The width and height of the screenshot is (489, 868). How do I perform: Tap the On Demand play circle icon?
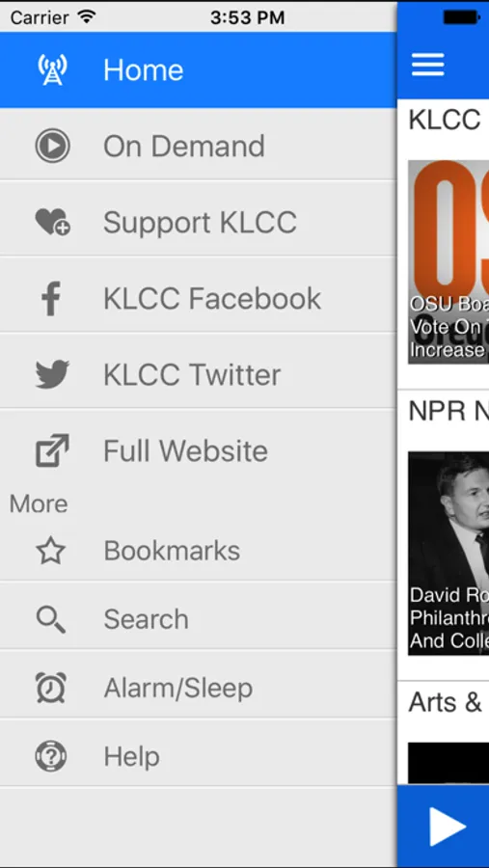[52, 146]
